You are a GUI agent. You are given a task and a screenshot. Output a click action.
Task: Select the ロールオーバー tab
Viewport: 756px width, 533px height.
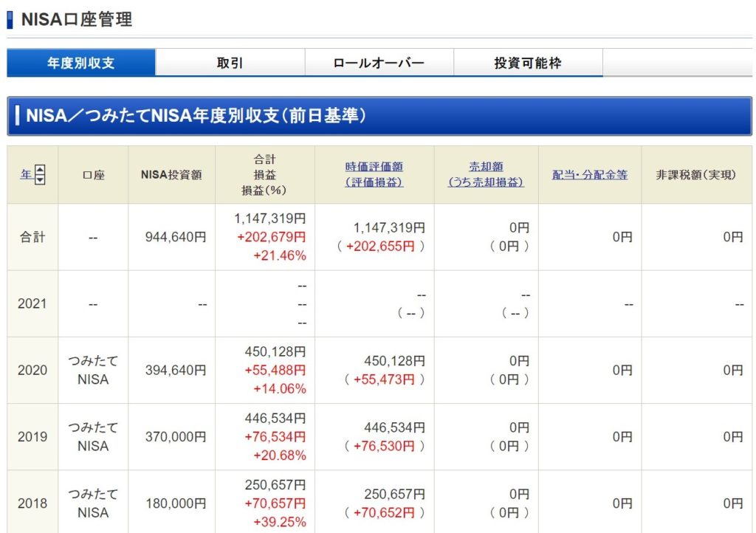click(379, 63)
